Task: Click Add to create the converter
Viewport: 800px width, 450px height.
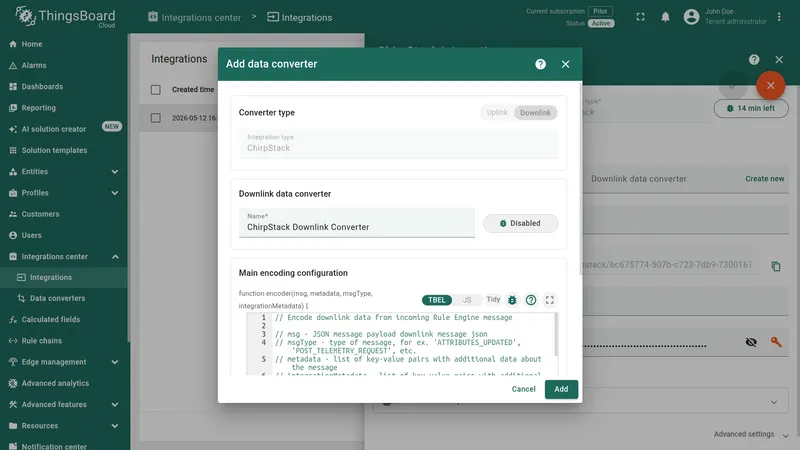Action: [561, 389]
